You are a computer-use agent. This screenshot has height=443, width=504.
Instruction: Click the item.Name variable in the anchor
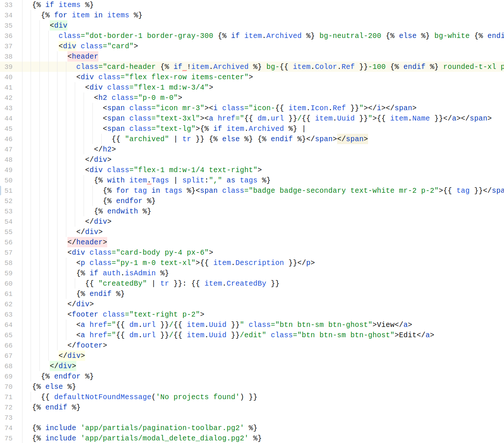pos(410,118)
